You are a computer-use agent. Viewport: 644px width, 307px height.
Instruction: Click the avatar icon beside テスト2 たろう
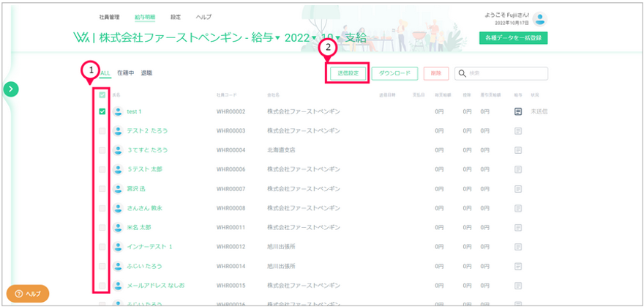pos(119,130)
